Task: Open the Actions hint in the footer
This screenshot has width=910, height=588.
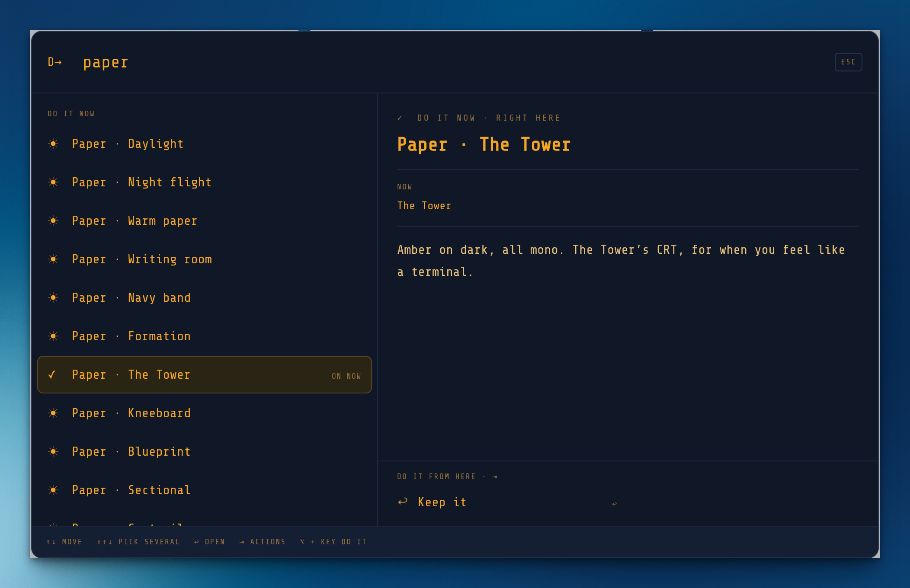Action: tap(262, 542)
